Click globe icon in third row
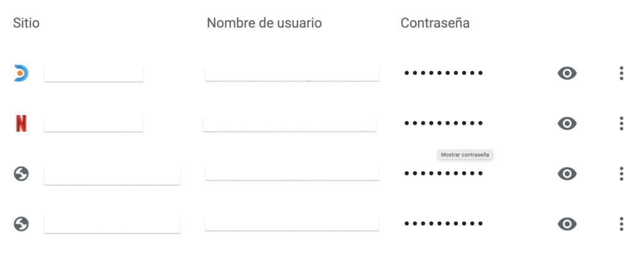The image size is (644, 263). point(21,174)
